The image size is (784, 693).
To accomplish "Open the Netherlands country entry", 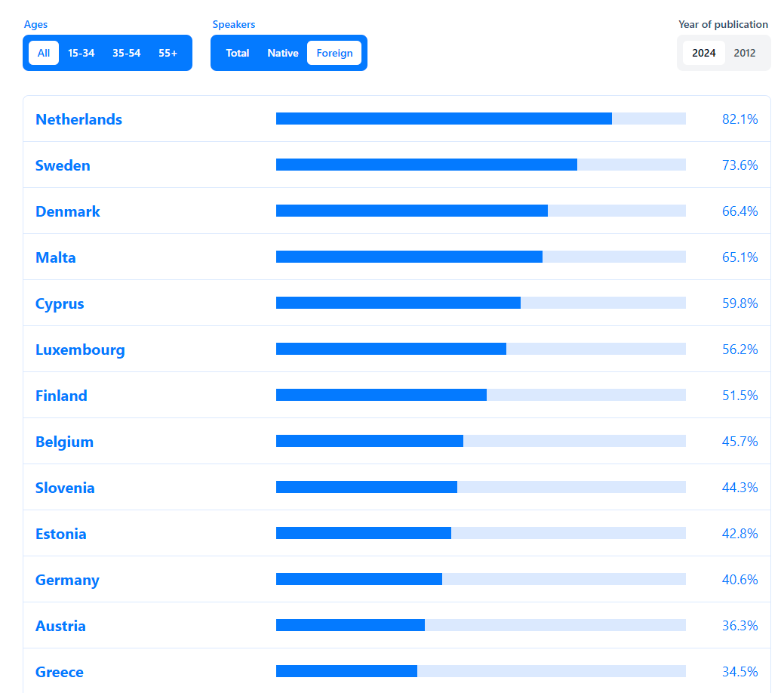I will pos(396,119).
